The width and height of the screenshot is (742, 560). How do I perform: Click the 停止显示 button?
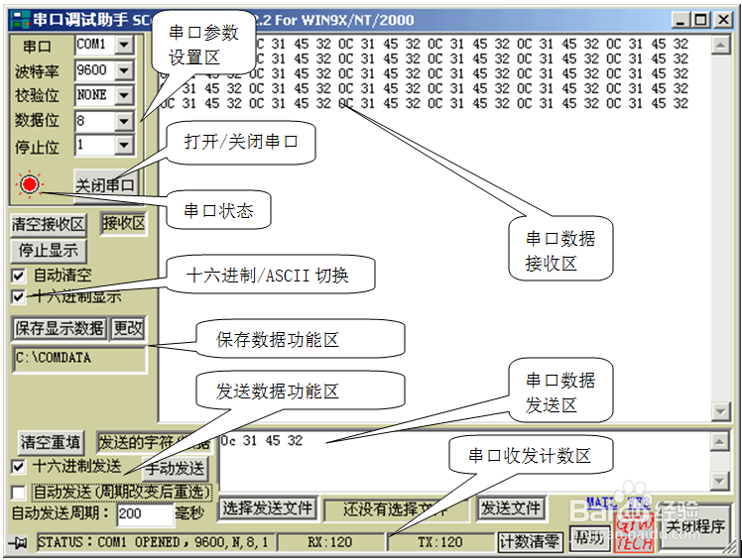tap(49, 250)
